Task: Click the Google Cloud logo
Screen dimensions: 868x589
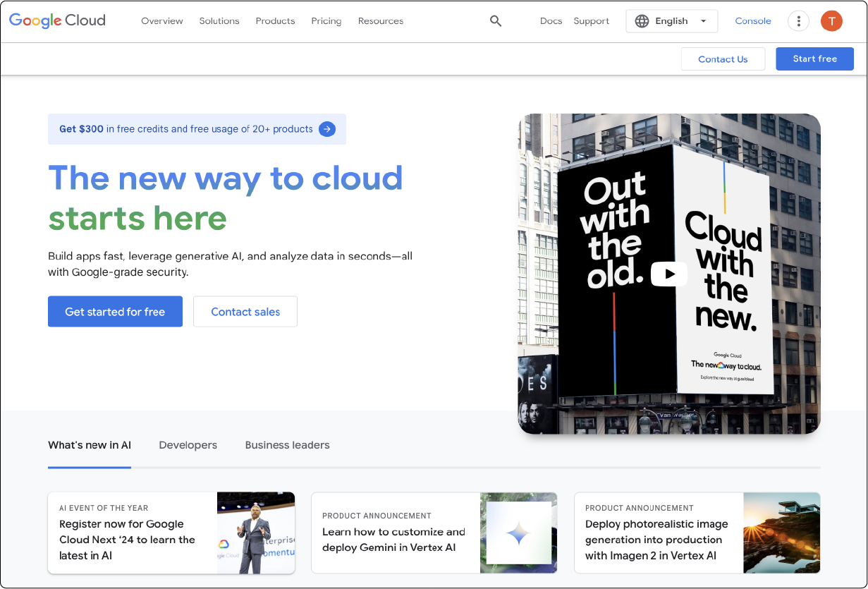Action: pos(57,20)
